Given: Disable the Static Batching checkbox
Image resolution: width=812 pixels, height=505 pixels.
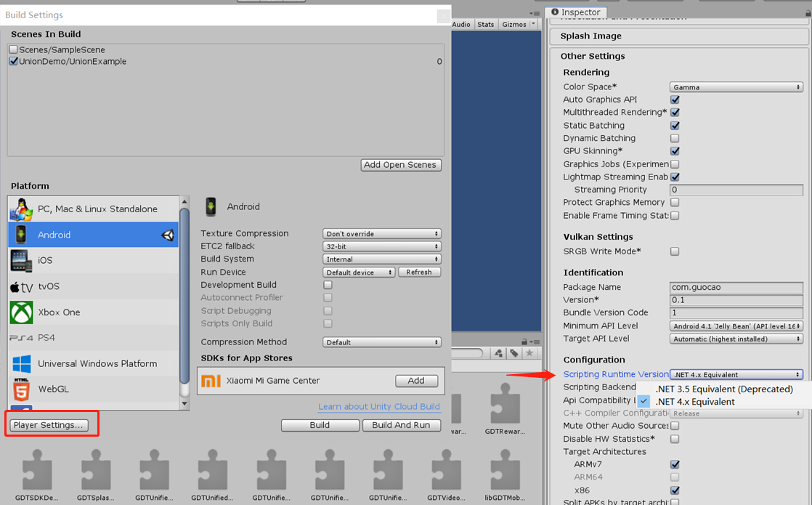Looking at the screenshot, I should [x=675, y=125].
